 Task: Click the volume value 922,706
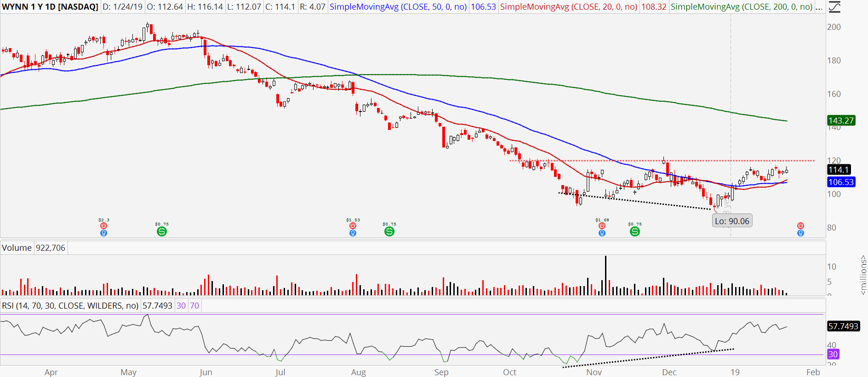[51, 248]
